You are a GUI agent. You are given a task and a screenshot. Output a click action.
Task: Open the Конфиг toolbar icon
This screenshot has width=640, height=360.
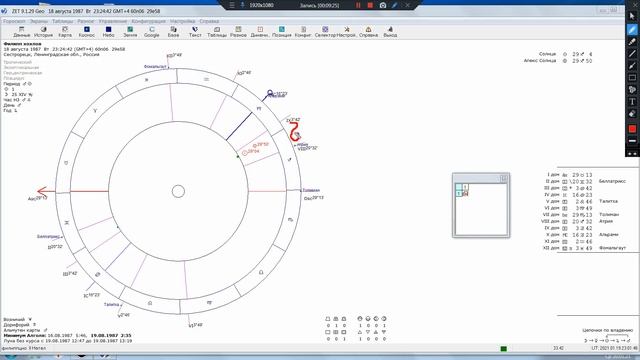(303, 32)
